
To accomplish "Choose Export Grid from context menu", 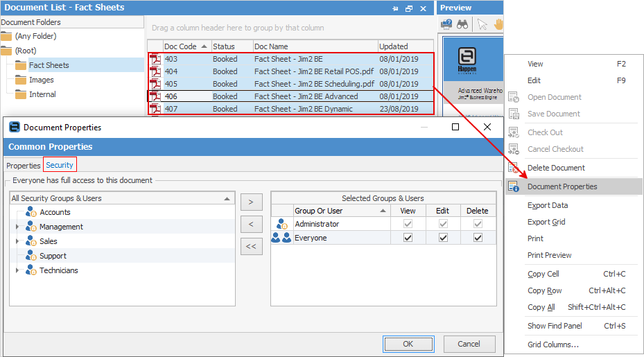I will 546,222.
